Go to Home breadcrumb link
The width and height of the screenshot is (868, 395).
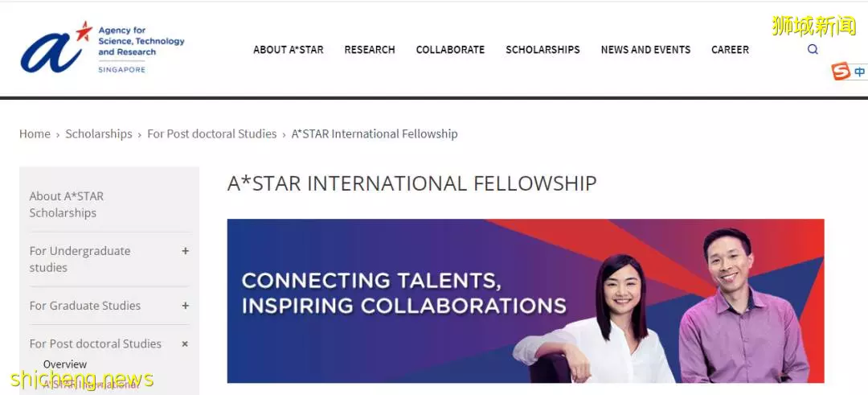tap(35, 134)
